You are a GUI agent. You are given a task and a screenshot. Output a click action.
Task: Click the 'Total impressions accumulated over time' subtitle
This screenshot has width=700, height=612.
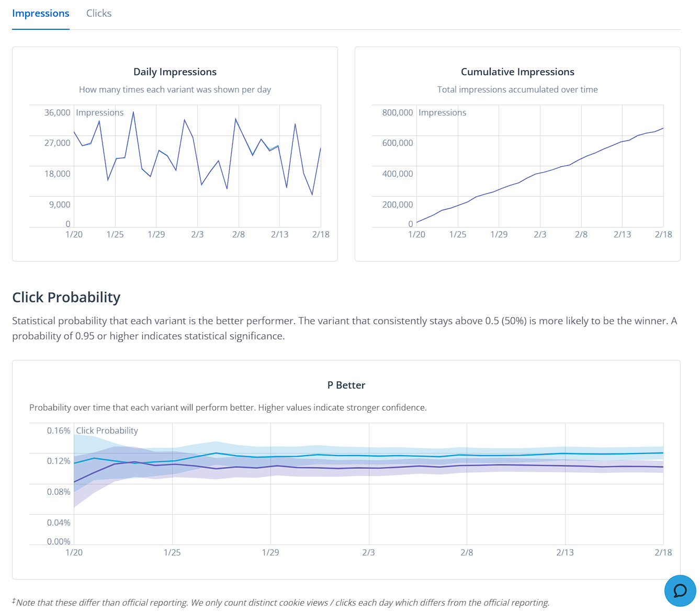(517, 90)
